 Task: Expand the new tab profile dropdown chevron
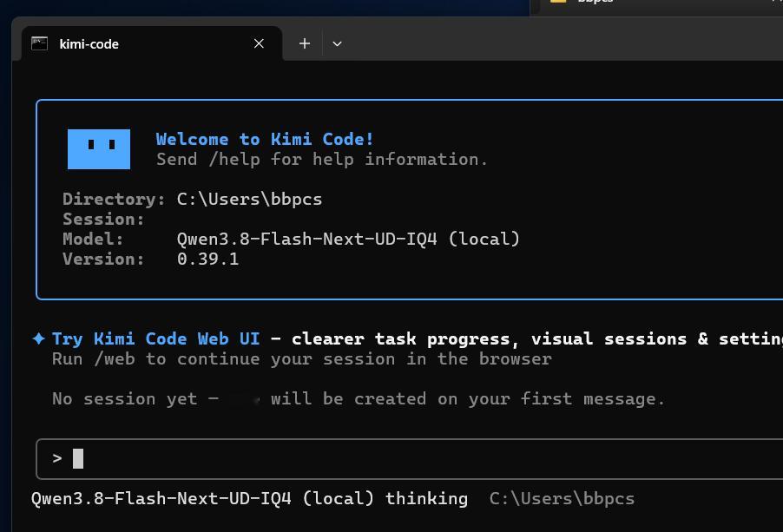337,44
